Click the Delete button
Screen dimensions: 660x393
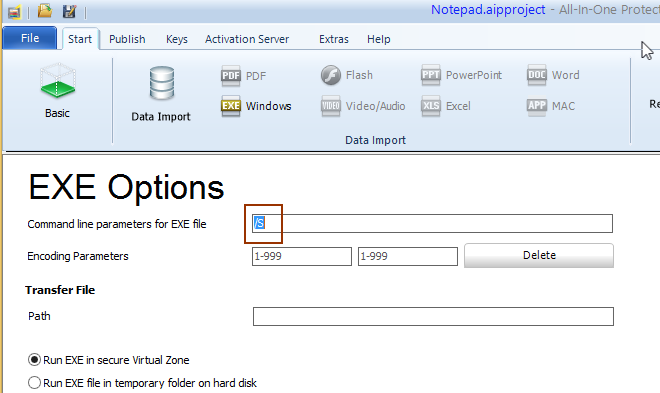[539, 255]
